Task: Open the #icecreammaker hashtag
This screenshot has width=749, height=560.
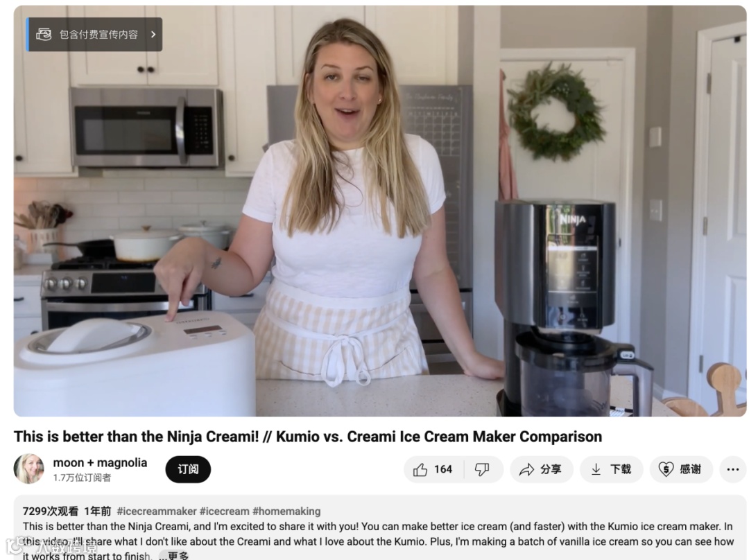Action: tap(157, 511)
